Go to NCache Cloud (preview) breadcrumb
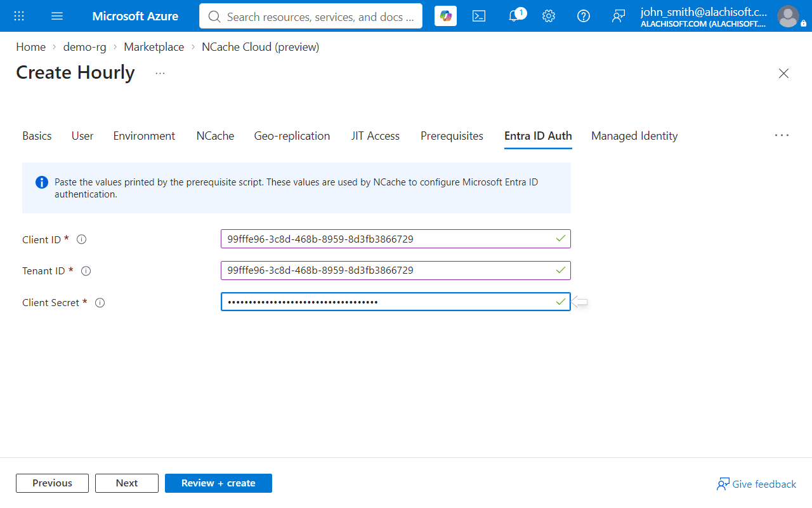812x508 pixels. [x=260, y=47]
